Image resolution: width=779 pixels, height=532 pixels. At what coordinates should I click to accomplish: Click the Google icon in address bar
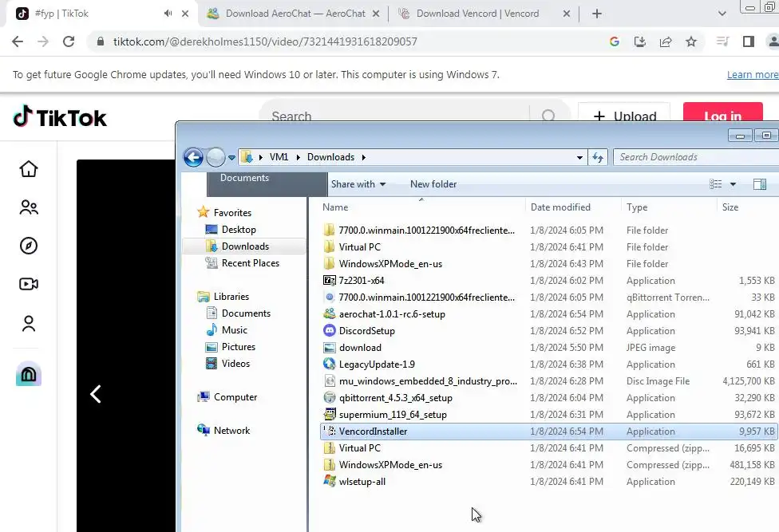(x=615, y=41)
